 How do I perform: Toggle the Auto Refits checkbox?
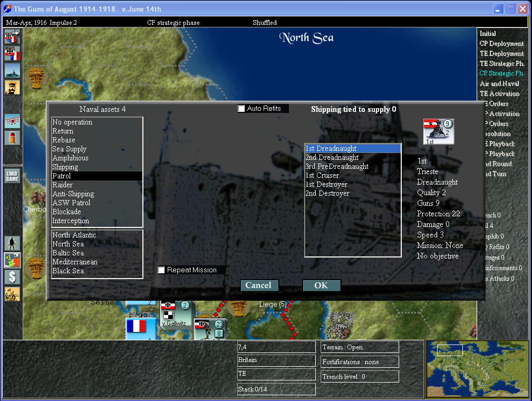coord(241,108)
